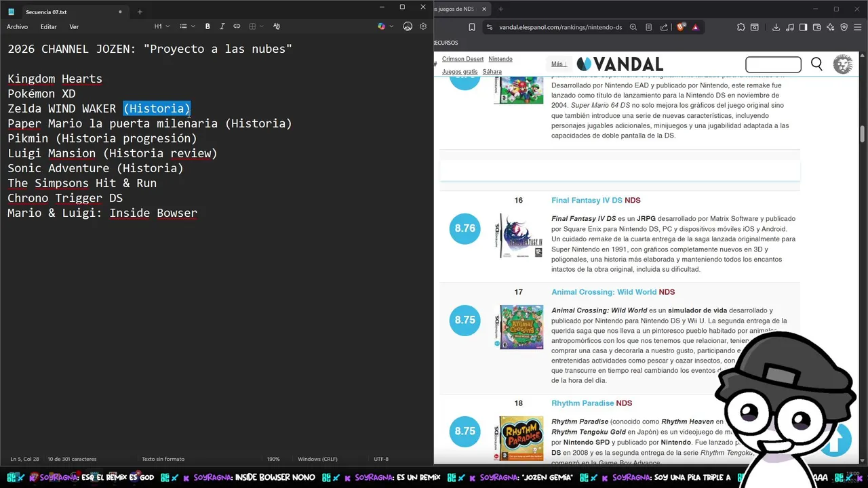Viewport: 868px width, 488px height.
Task: Open 'Animal Crossing: Wild World' title link
Action: pyautogui.click(x=604, y=292)
